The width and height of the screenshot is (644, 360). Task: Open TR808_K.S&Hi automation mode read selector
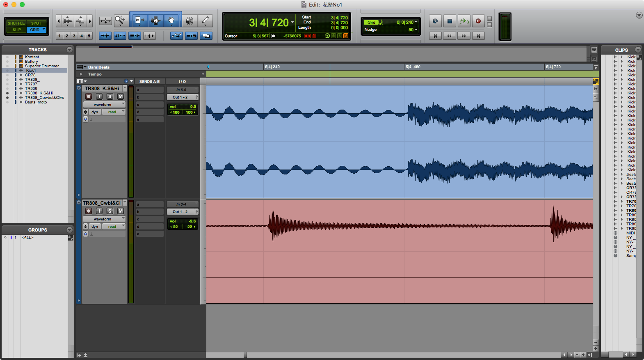pyautogui.click(x=114, y=112)
